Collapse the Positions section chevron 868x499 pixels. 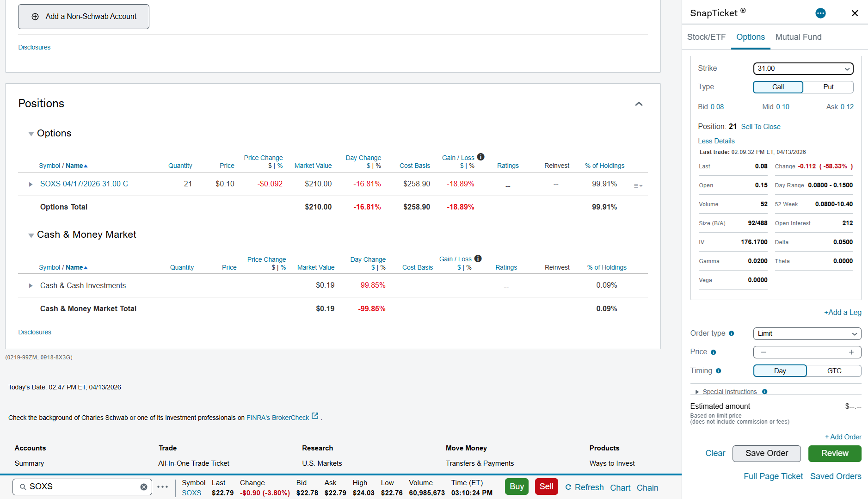639,104
